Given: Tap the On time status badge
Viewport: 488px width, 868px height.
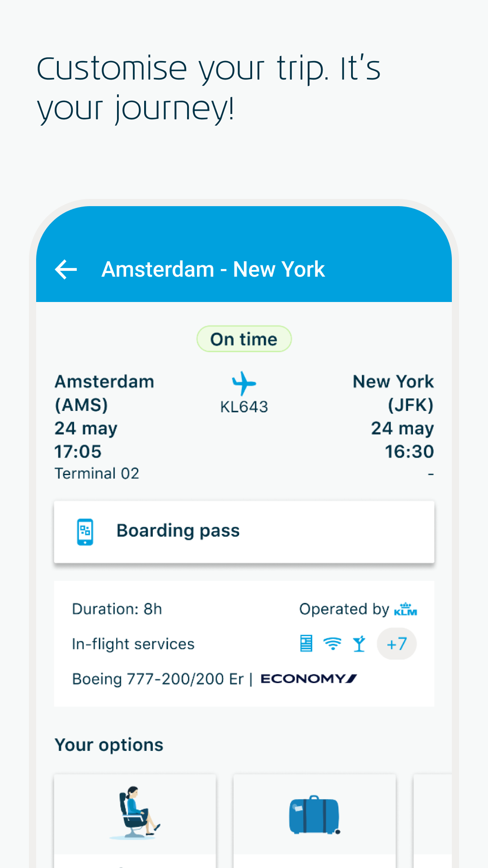Looking at the screenshot, I should point(244,339).
